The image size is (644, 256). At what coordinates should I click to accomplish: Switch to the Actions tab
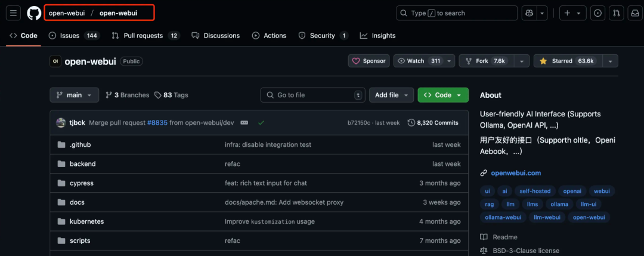tap(269, 36)
